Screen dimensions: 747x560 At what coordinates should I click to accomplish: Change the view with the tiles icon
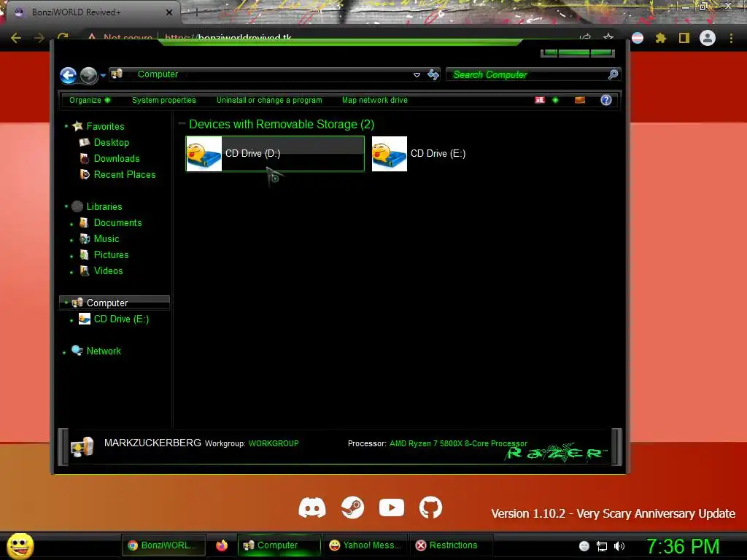coord(540,100)
